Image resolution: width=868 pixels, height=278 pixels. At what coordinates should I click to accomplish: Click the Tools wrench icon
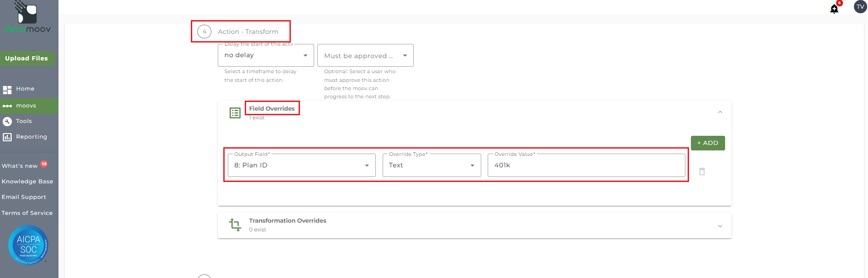7,122
